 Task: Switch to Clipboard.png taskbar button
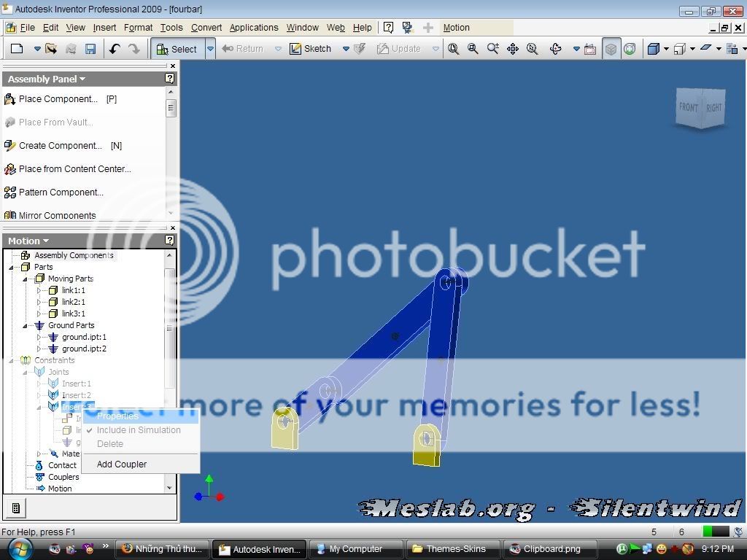[550, 549]
